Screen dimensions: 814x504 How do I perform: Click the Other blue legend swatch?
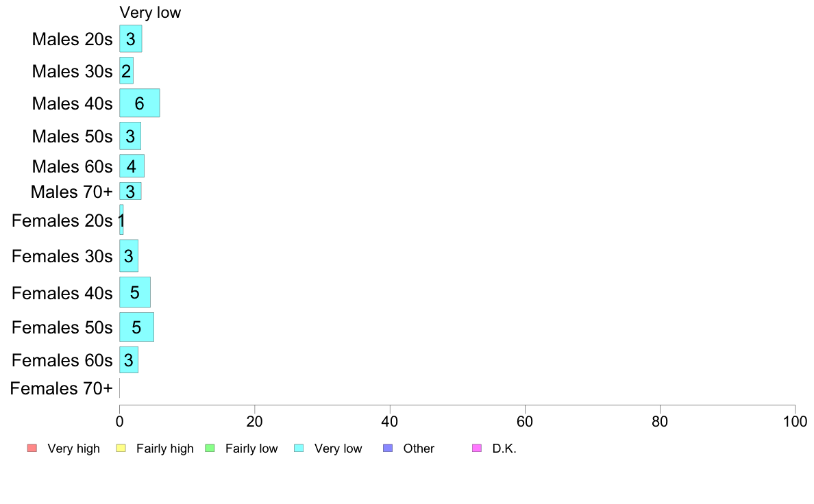pyautogui.click(x=388, y=448)
